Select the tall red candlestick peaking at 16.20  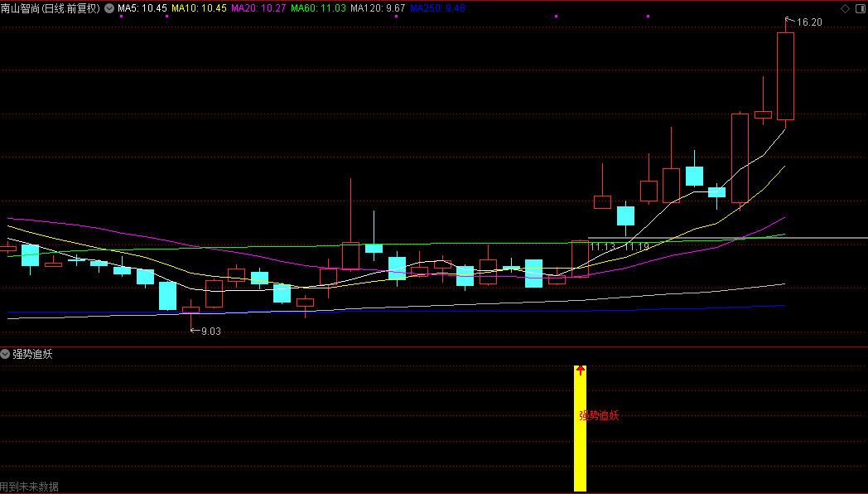coord(785,75)
